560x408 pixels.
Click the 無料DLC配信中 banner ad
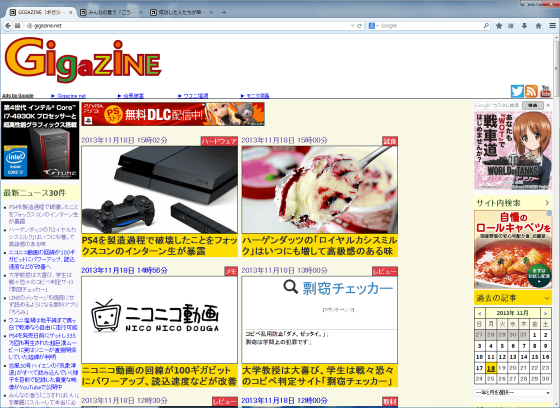173,114
